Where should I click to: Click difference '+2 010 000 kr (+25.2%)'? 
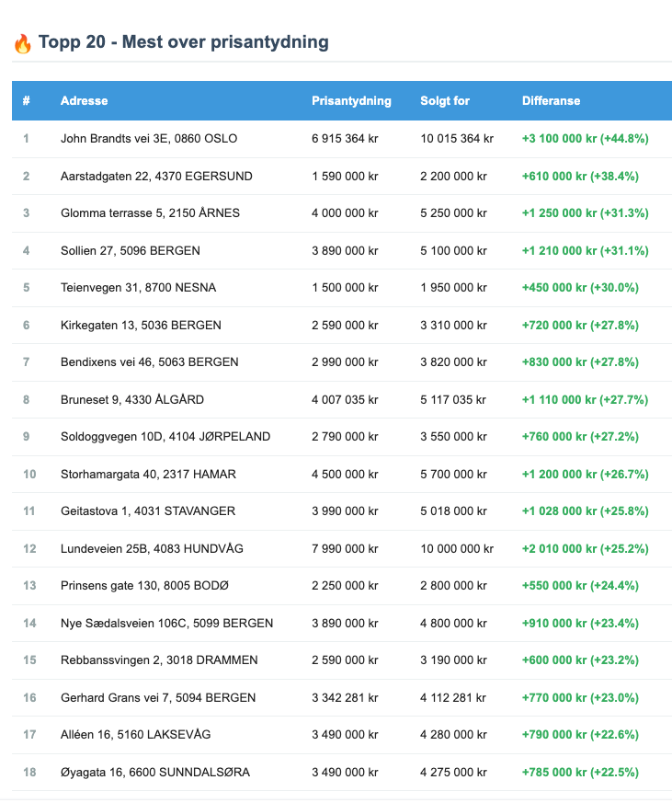pyautogui.click(x=585, y=548)
